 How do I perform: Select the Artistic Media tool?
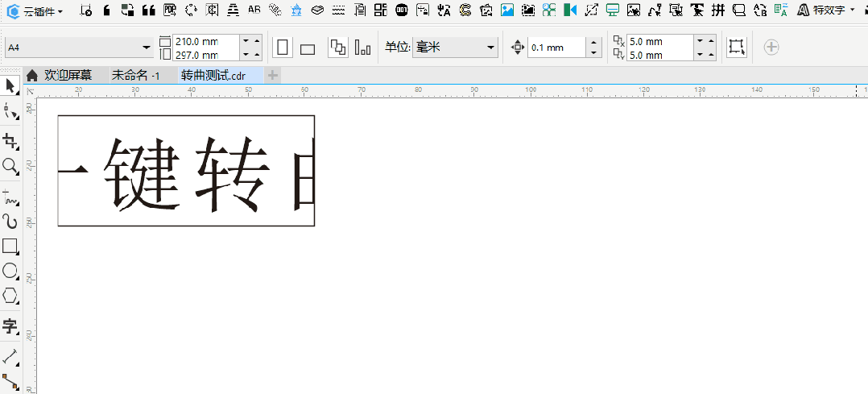point(10,222)
